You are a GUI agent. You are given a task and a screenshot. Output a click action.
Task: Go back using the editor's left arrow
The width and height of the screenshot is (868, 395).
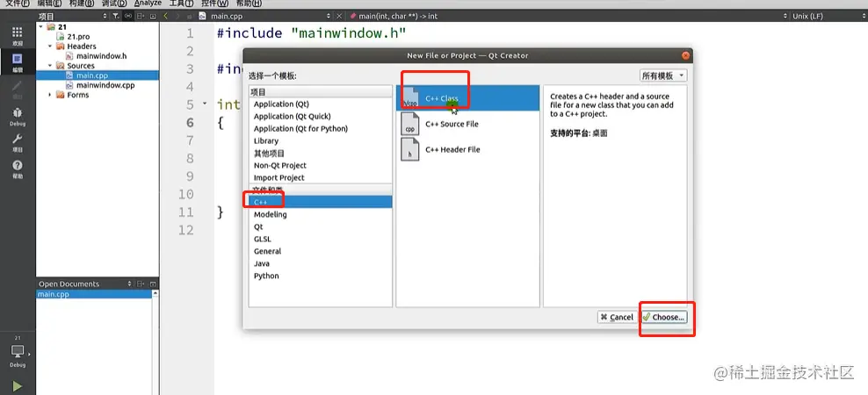(x=165, y=16)
